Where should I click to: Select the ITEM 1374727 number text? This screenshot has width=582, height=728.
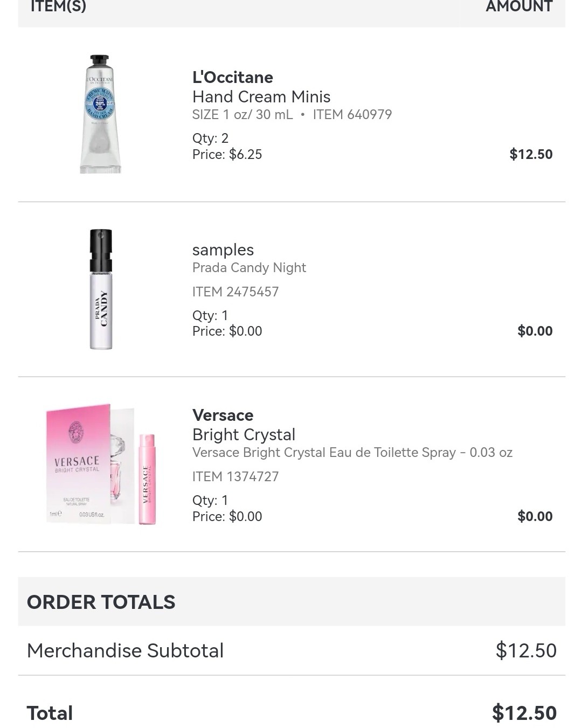235,477
